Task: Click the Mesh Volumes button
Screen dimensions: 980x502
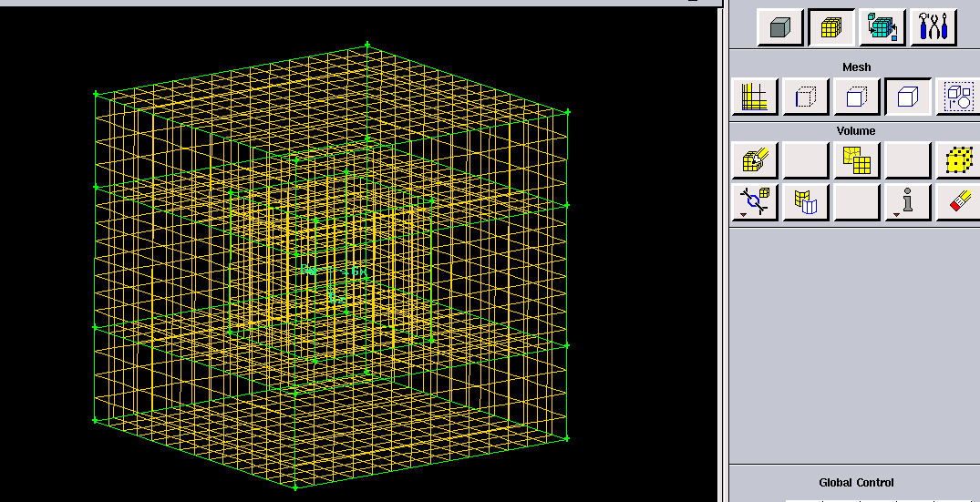Action: click(754, 160)
